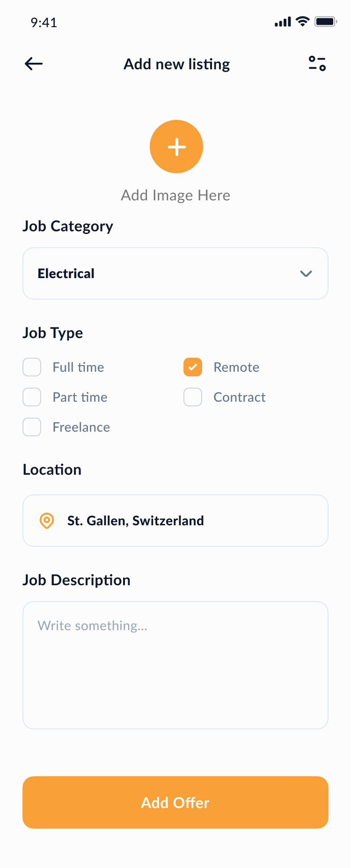Click the Job Description text area
Image resolution: width=351 pixels, height=868 pixels.
(x=175, y=665)
